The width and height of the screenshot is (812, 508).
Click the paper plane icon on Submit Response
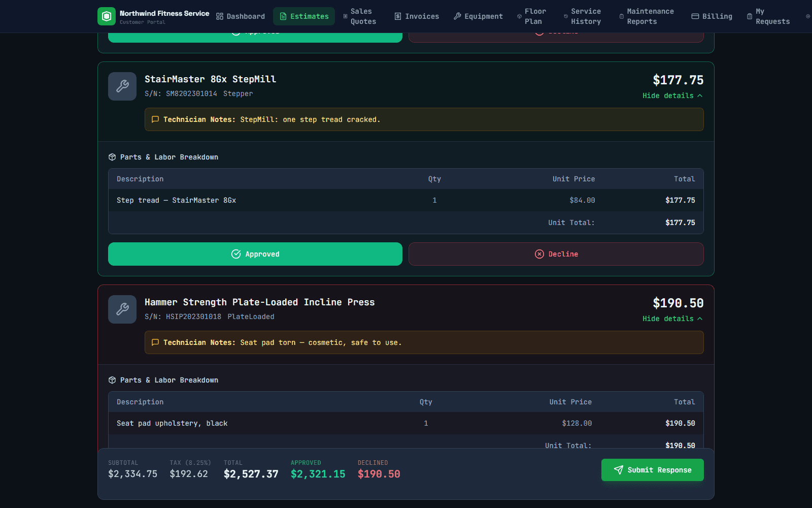[x=619, y=470]
